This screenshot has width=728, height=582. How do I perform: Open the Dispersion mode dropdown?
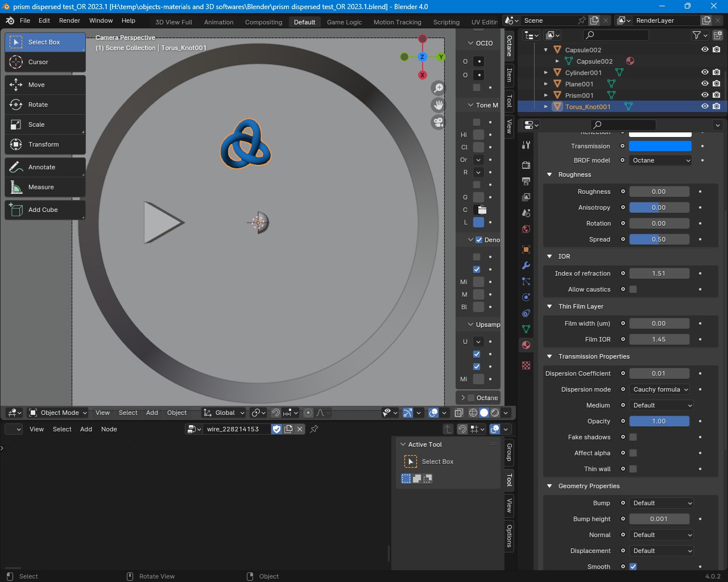click(x=660, y=389)
